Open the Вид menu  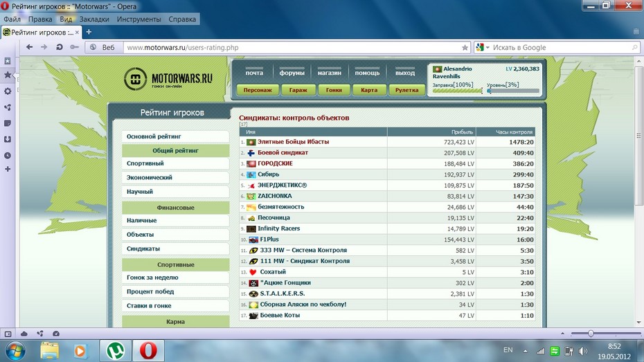(66, 19)
